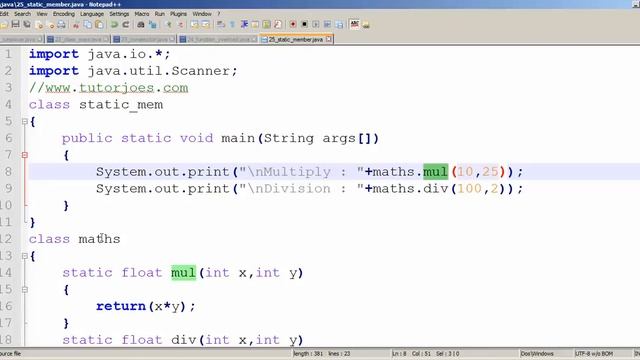Image resolution: width=640 pixels, height=360 pixels.
Task: Toggle indent guide toolbar icon
Action: point(244,24)
